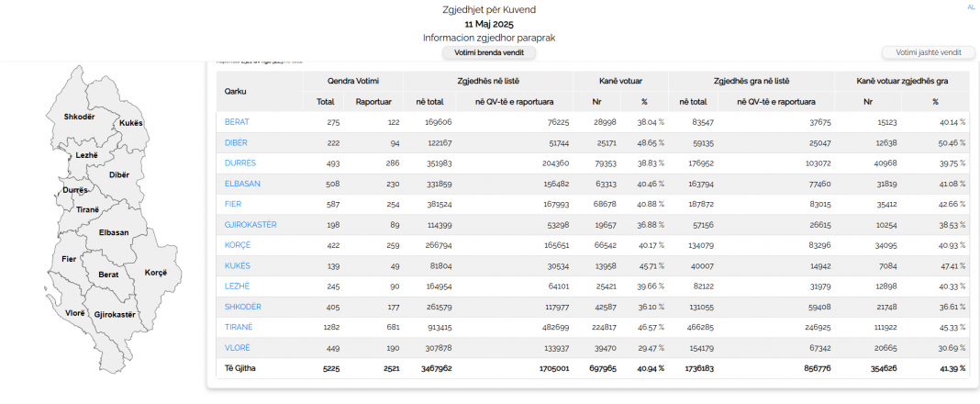Click the 11 Maj 2025 date heading
Screen dimensions: 980x404
click(x=489, y=25)
